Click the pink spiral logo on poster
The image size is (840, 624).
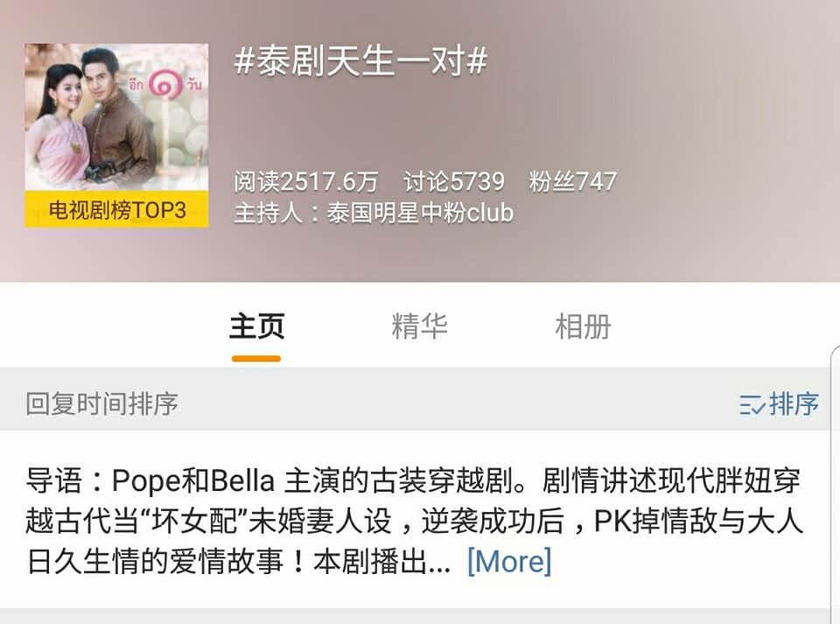coord(165,85)
